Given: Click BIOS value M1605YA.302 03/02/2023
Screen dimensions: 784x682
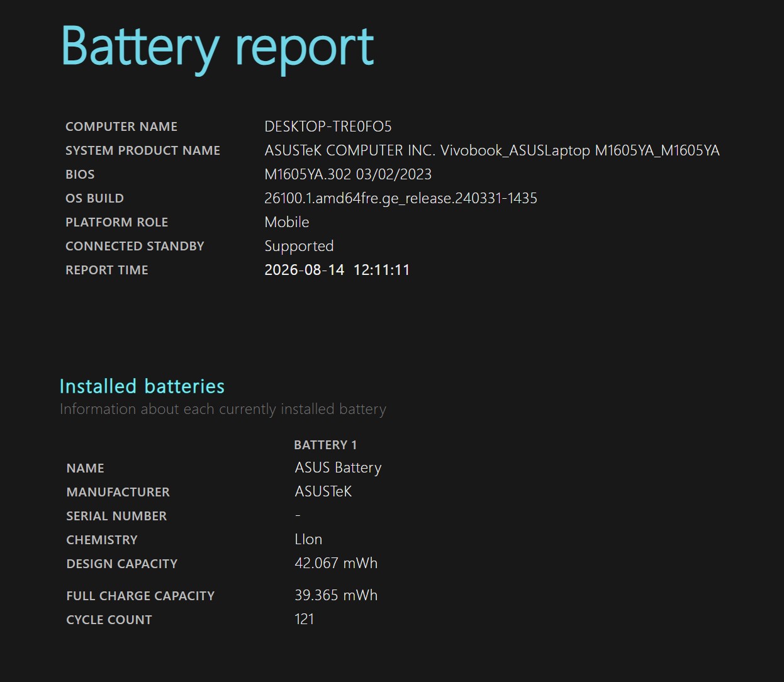Looking at the screenshot, I should (x=348, y=174).
